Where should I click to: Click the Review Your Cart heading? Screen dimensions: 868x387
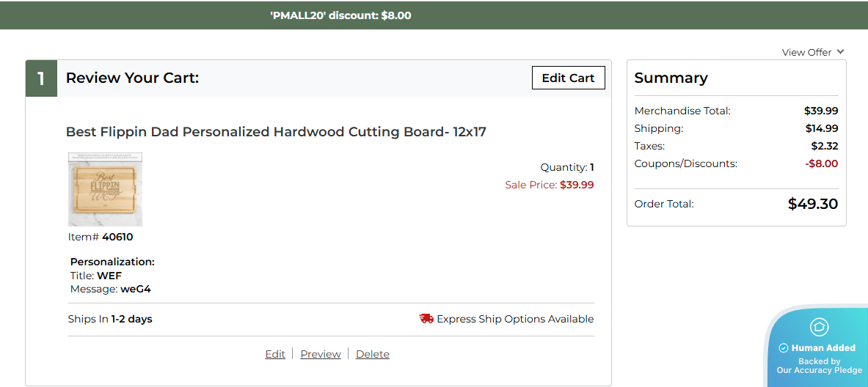point(132,78)
